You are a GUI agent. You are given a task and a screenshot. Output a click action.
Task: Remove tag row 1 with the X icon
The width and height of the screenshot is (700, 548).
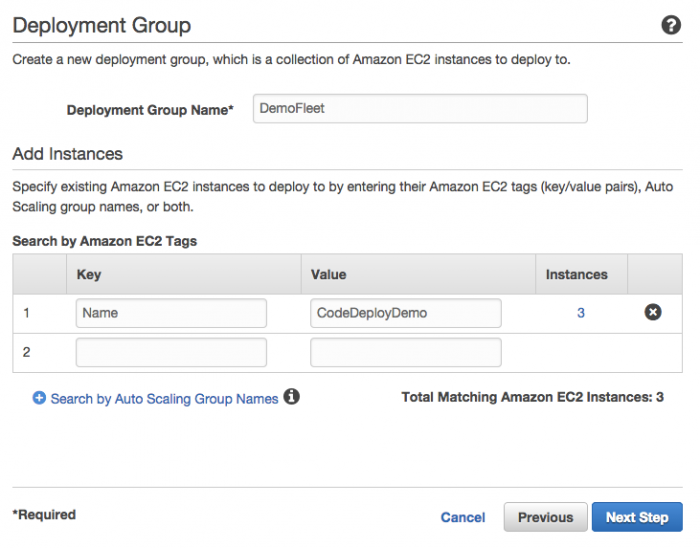pos(653,312)
